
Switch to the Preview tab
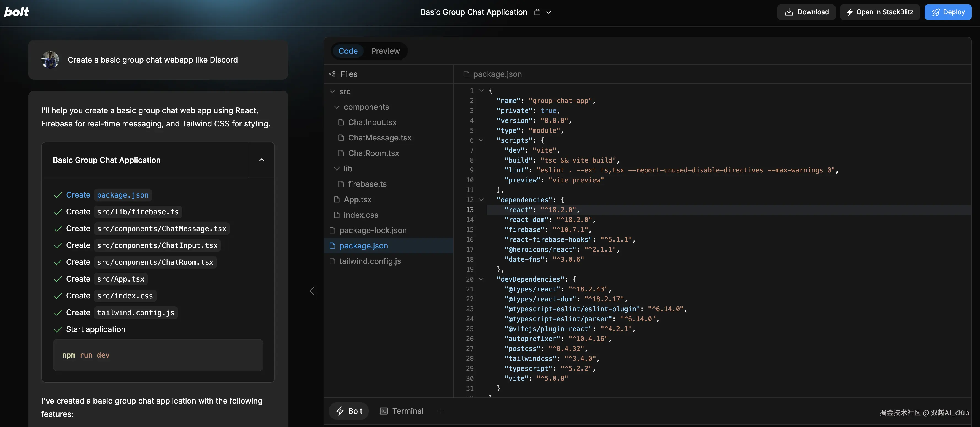pyautogui.click(x=385, y=51)
